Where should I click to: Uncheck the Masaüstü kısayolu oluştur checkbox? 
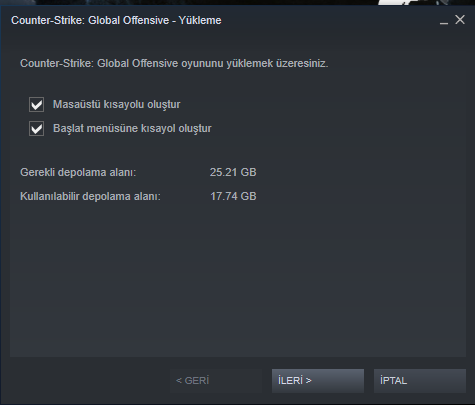tap(36, 104)
